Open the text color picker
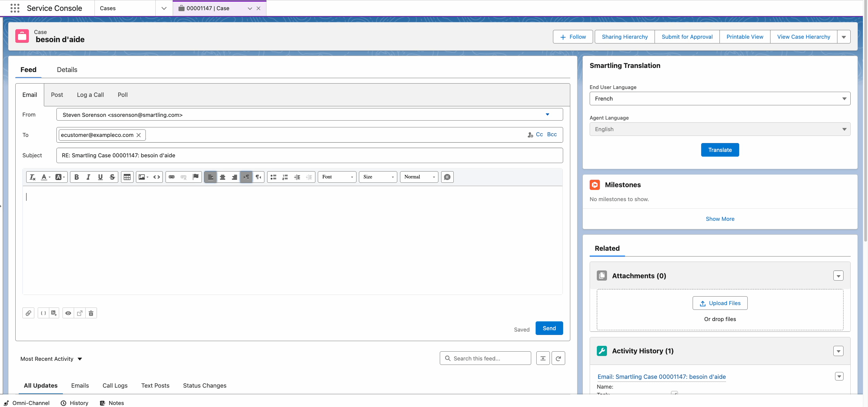Viewport: 868px width, 407px height. pos(45,177)
